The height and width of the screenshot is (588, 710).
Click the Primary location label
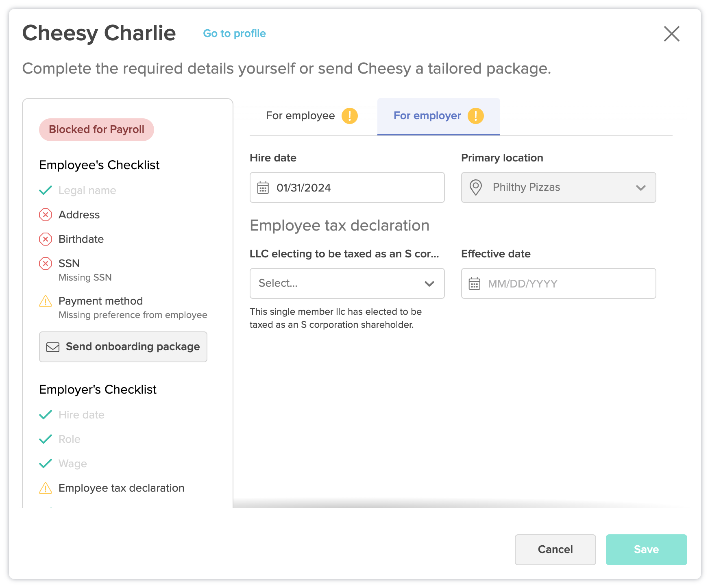(502, 158)
